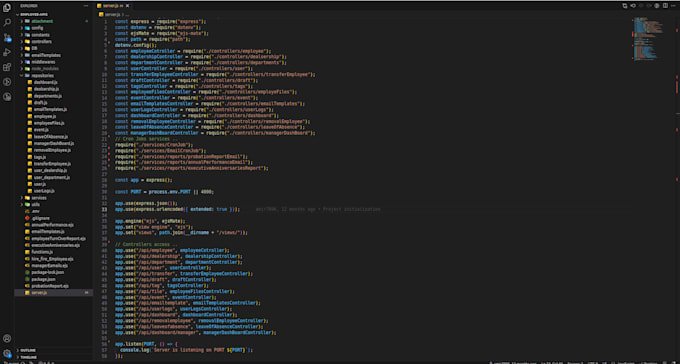Click the Split Editor Right icon
680x364 pixels.
pyautogui.click(x=664, y=6)
